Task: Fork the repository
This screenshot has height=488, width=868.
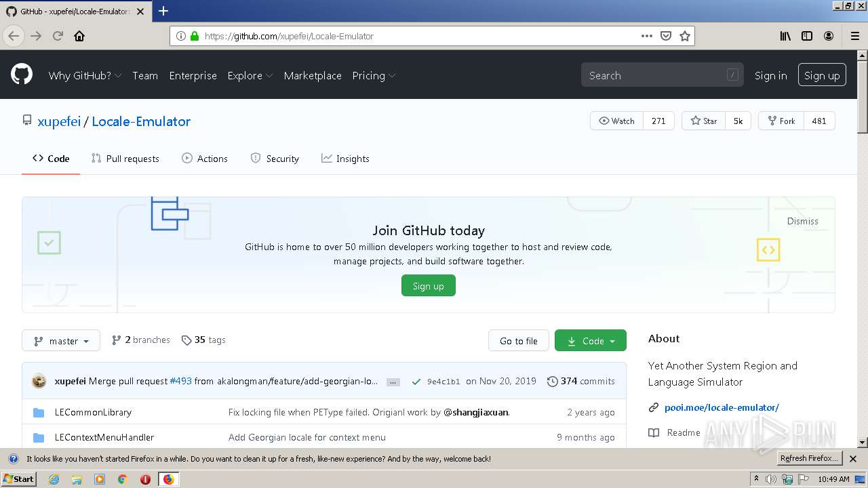Action: pyautogui.click(x=781, y=121)
